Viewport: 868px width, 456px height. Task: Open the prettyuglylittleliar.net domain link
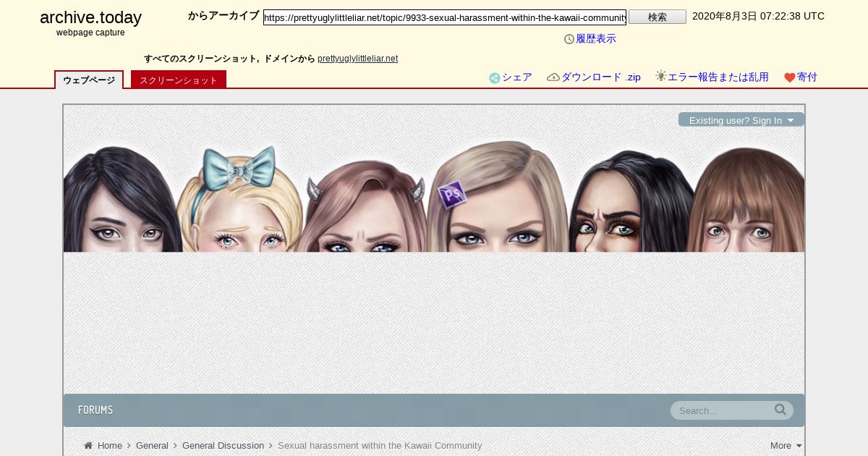[357, 59]
